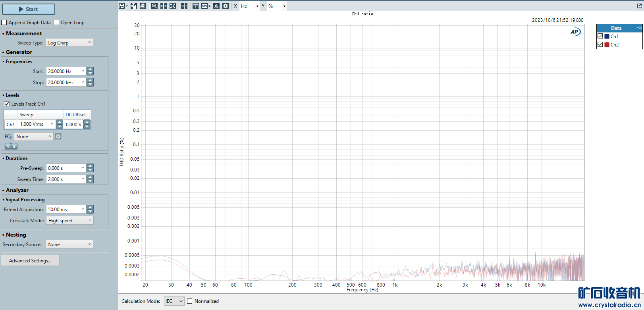This screenshot has width=644, height=310.
Task: Open graph properties gear icon
Action: point(226,6)
